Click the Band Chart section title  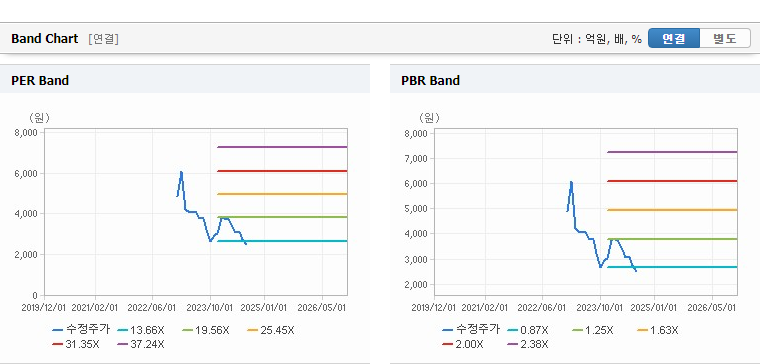[45, 39]
